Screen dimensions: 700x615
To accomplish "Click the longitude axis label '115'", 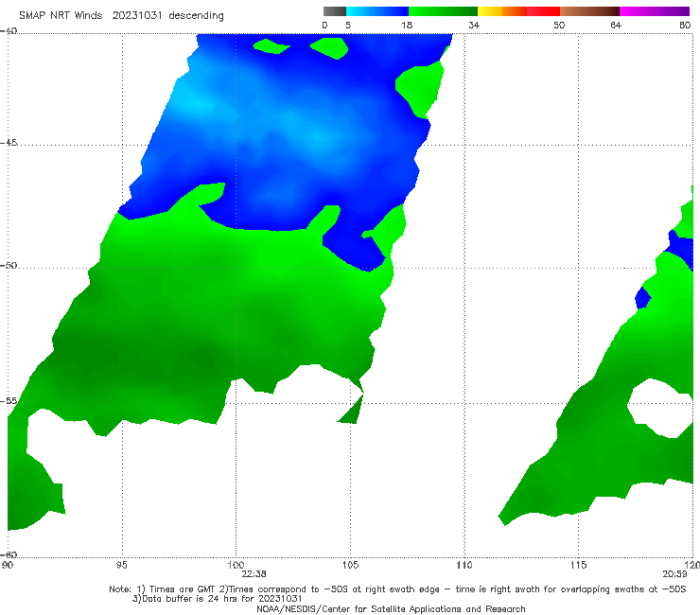I will (x=579, y=566).
